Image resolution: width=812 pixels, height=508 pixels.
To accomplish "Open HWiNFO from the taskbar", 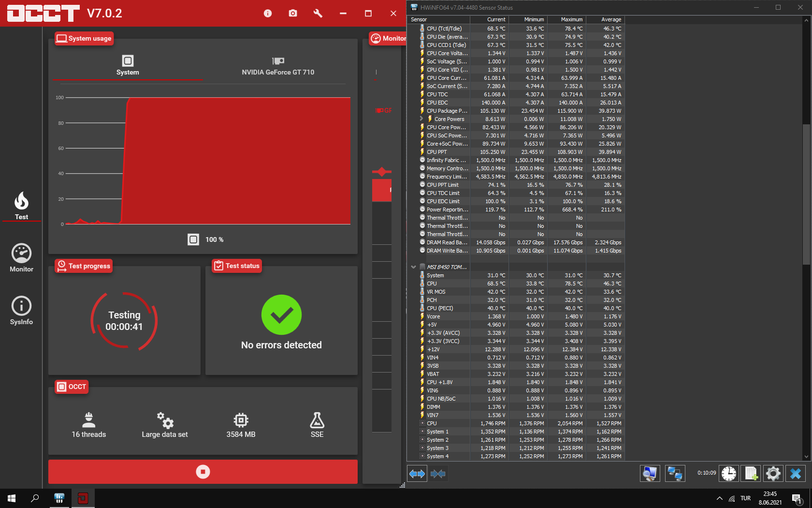I will click(x=59, y=498).
